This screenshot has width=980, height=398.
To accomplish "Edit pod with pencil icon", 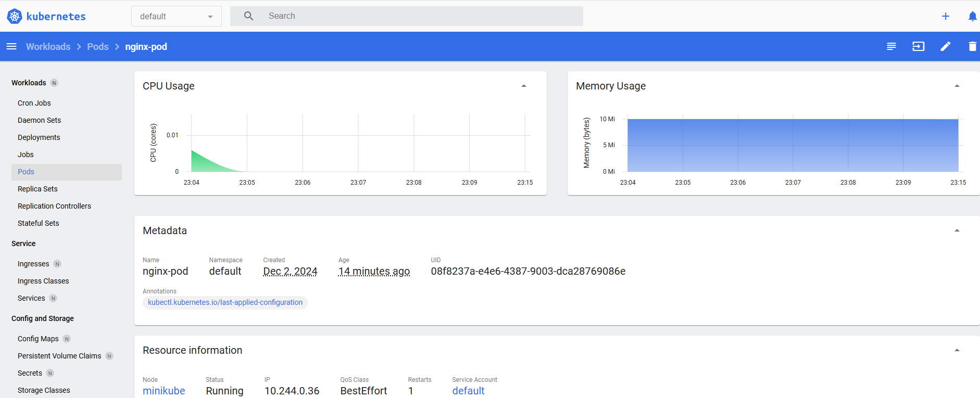I will (946, 46).
